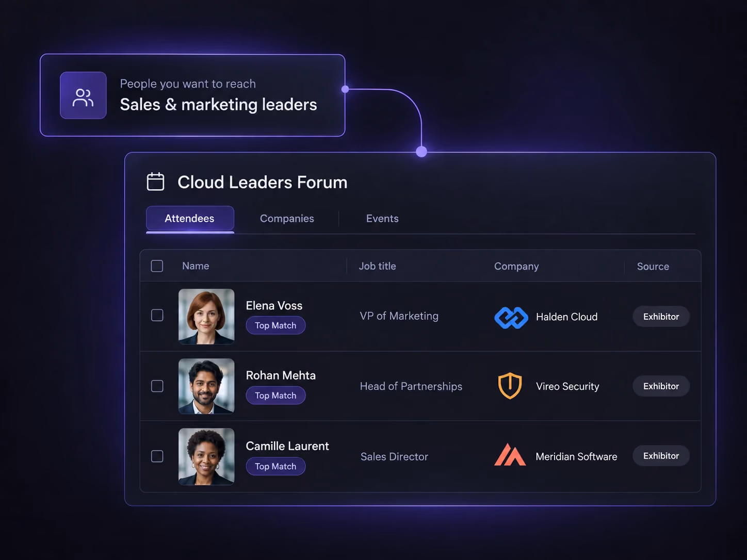Click the name Rohan Mehta

[281, 375]
